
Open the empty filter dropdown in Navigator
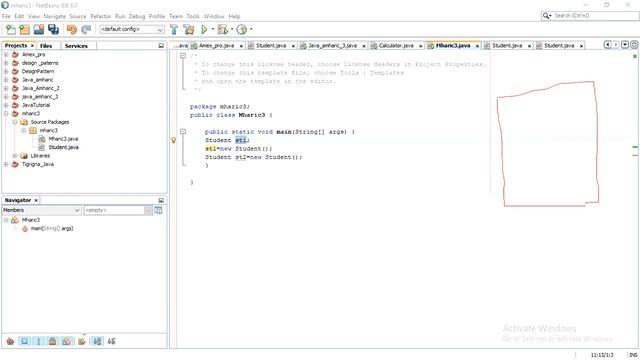pos(148,210)
